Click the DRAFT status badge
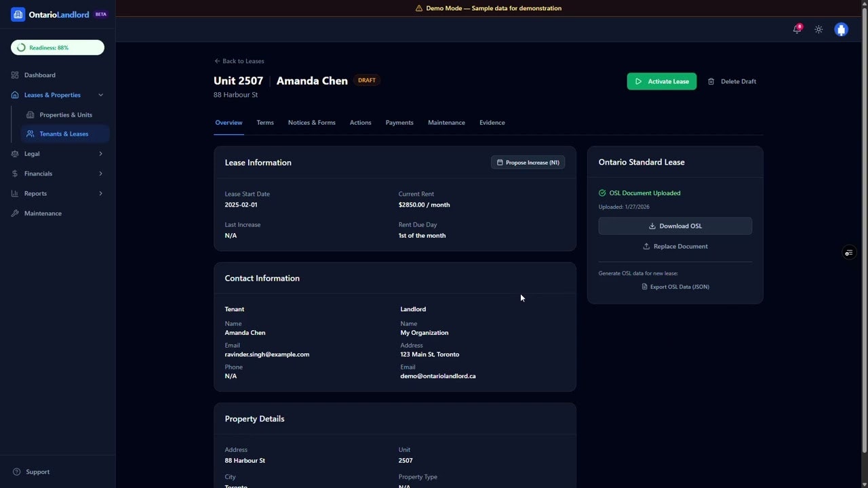This screenshot has width=868, height=488. pyautogui.click(x=367, y=80)
